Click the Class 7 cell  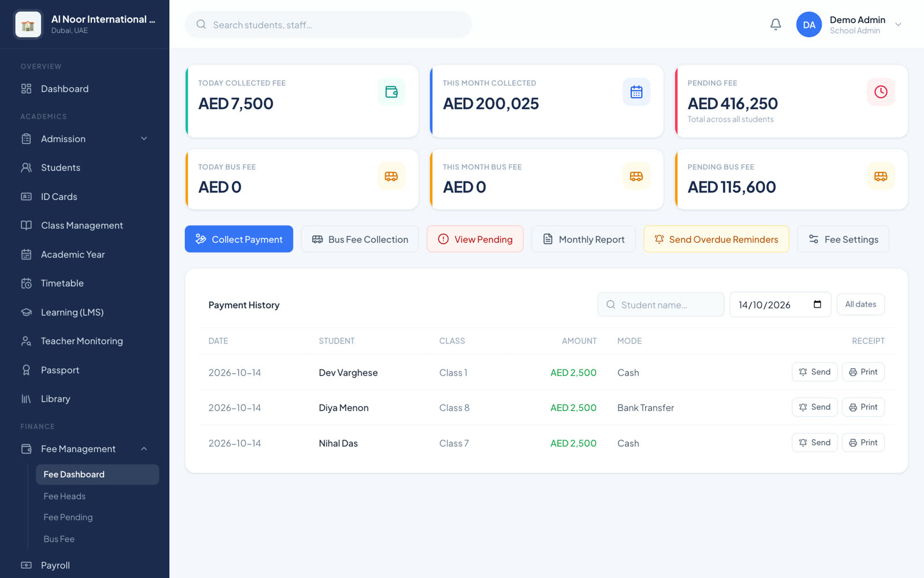pyautogui.click(x=454, y=443)
